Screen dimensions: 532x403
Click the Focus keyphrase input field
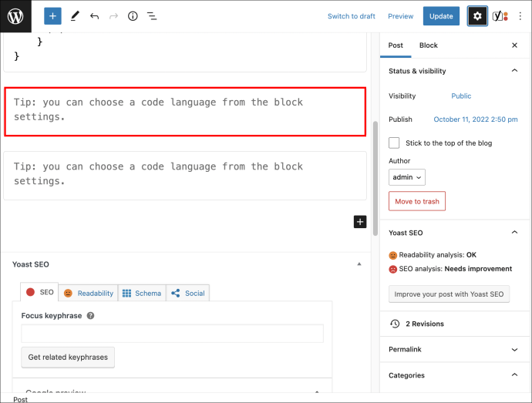click(x=173, y=334)
